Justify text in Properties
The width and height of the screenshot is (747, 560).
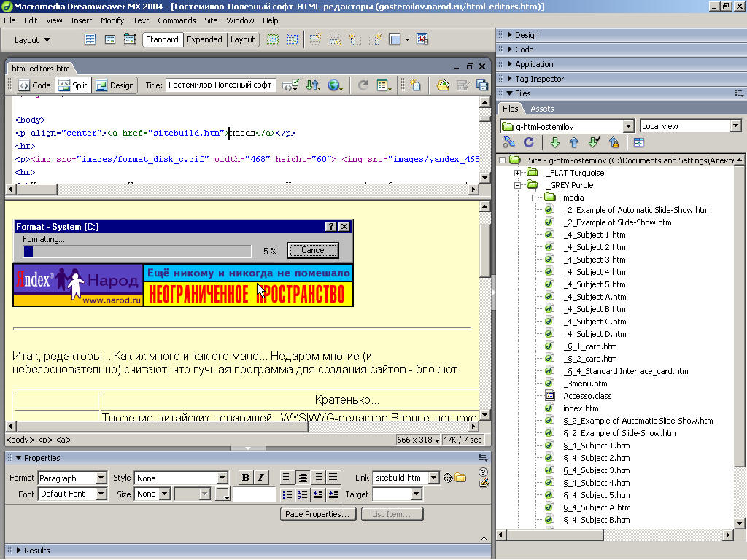click(333, 477)
